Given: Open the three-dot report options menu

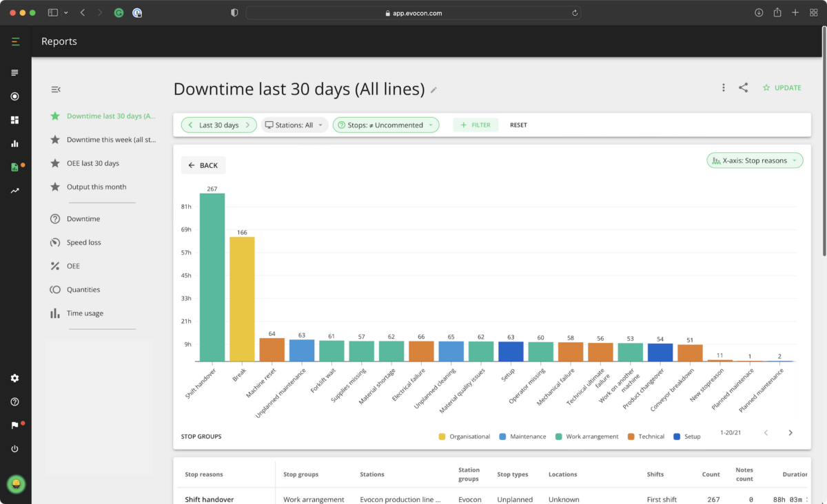Looking at the screenshot, I should [x=723, y=87].
